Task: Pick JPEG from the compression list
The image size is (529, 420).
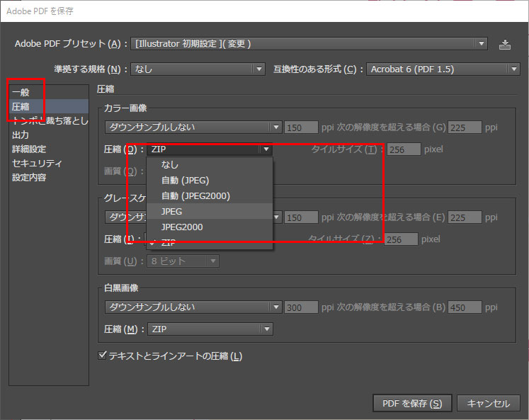Action: click(x=172, y=211)
